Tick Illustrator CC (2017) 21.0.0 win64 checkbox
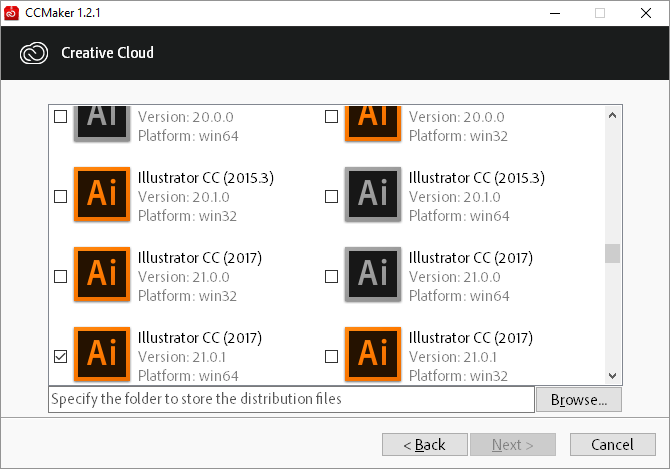The width and height of the screenshot is (670, 469). coord(332,276)
